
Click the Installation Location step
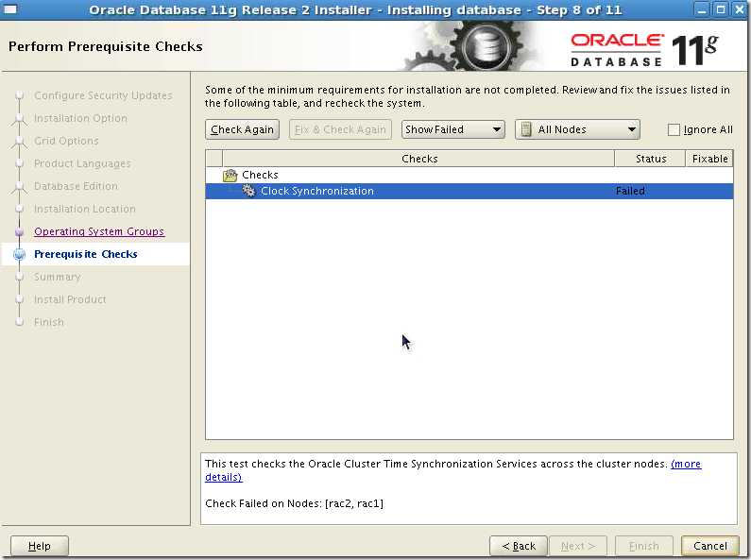pyautogui.click(x=85, y=209)
